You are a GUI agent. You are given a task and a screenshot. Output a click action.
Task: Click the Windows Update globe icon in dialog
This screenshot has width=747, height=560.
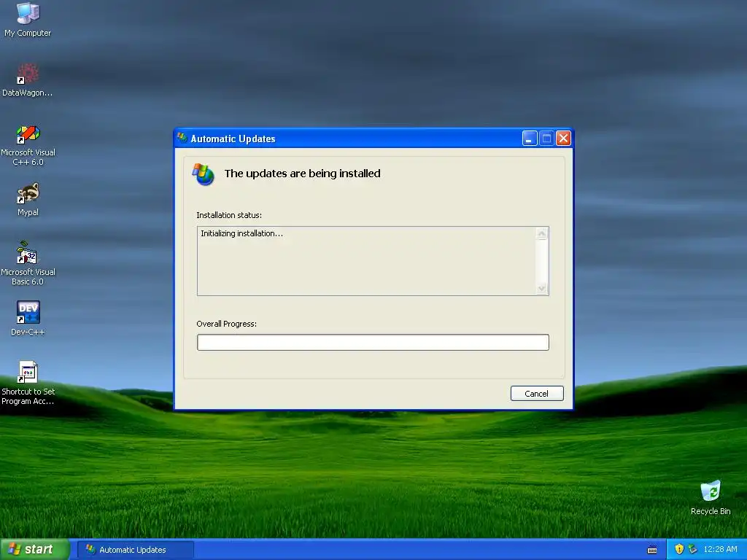coord(204,174)
